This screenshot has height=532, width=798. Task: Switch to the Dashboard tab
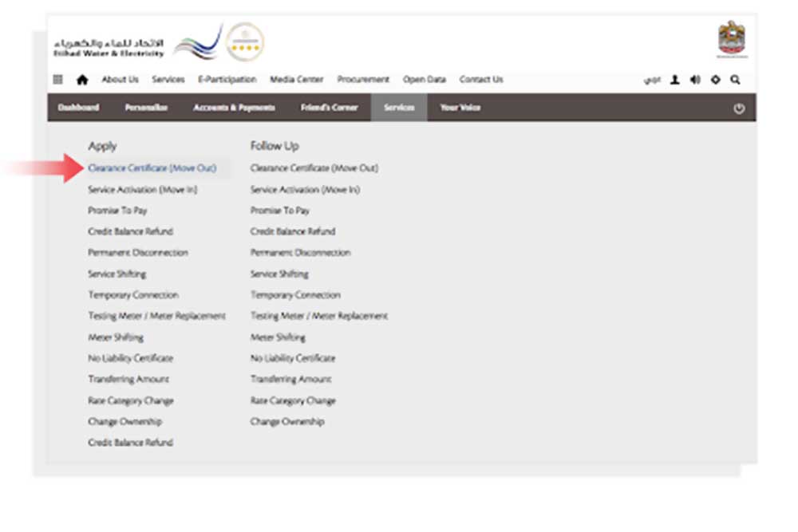click(78, 108)
